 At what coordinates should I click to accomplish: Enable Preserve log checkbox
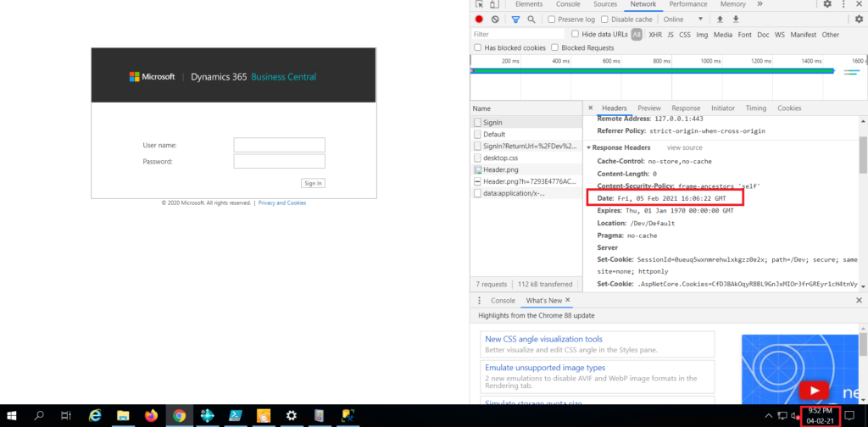pos(551,19)
